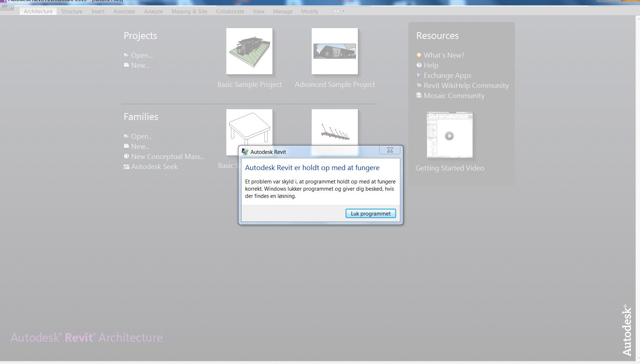Click the Getting Started Video label
Screen dimensions: 640x364
(450, 168)
